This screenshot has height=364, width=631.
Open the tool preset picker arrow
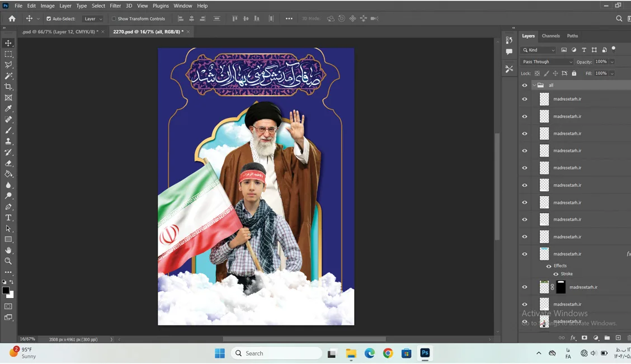tap(38, 19)
